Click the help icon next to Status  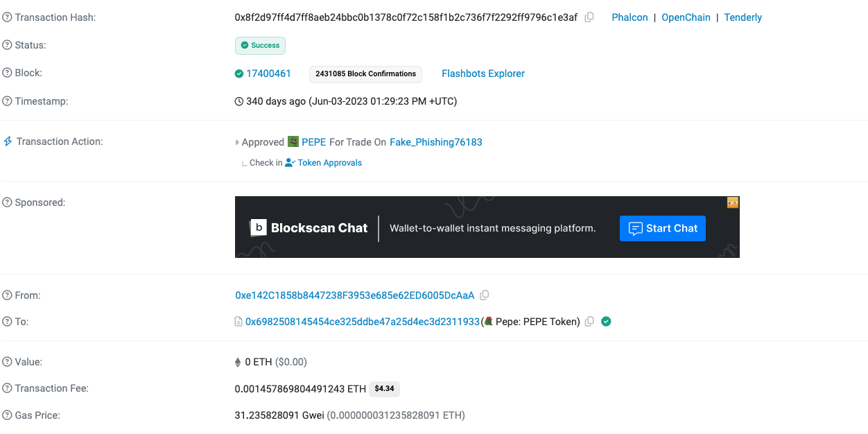pyautogui.click(x=8, y=45)
